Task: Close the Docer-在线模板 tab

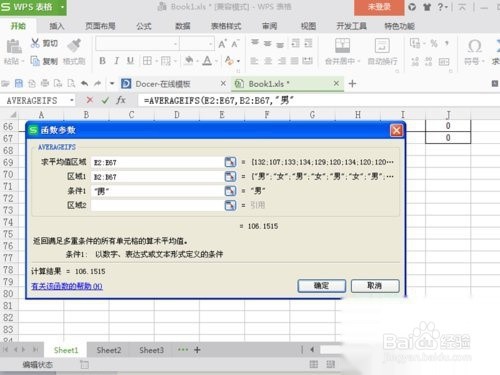Action: [223, 83]
